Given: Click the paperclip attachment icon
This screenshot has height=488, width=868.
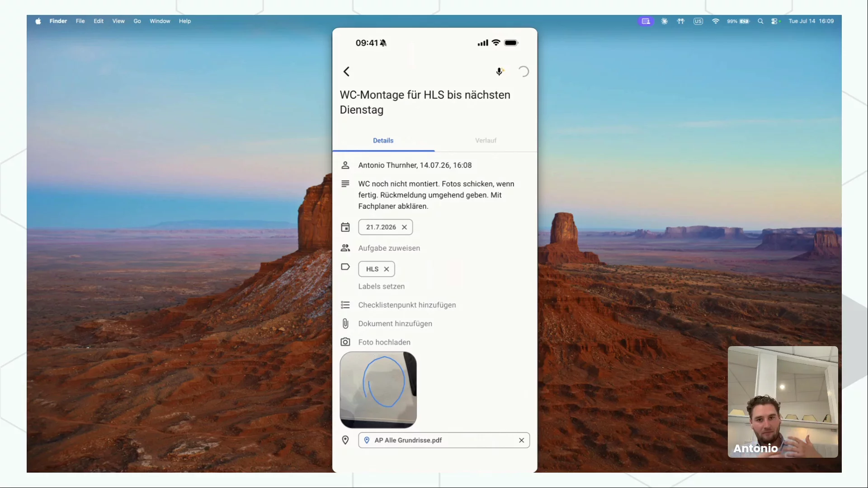Looking at the screenshot, I should pos(345,324).
